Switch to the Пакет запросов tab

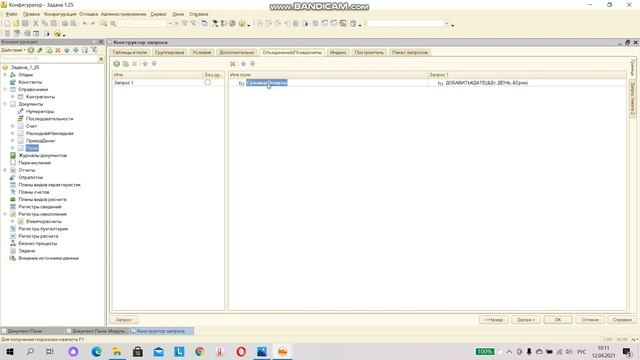410,52
